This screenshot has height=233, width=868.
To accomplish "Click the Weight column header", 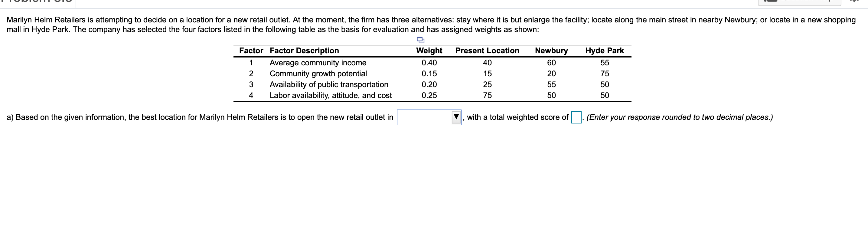I will (429, 51).
